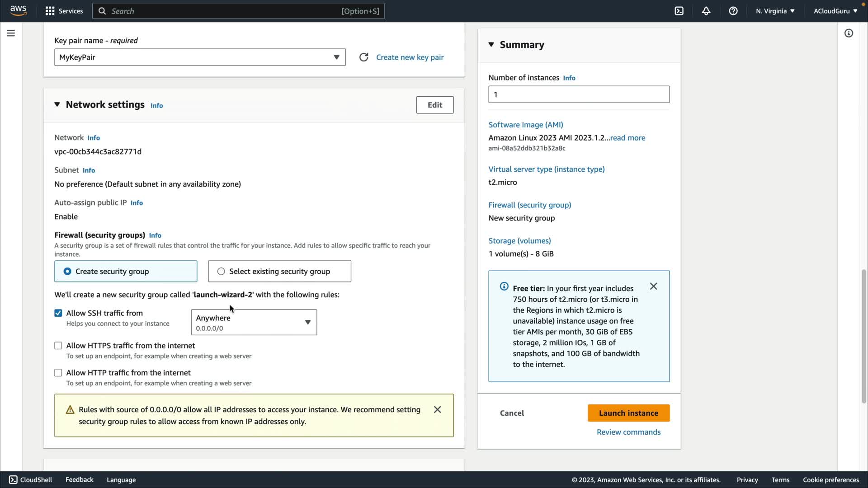868x488 pixels.
Task: Open the help question mark icon
Action: (733, 11)
